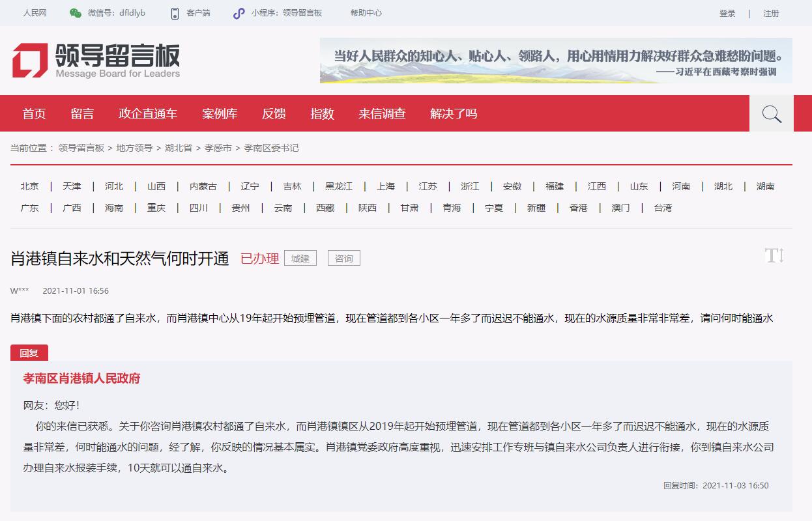Viewport: 812px width, 521px height.
Task: Click the font size adjust icon
Action: coord(774,255)
